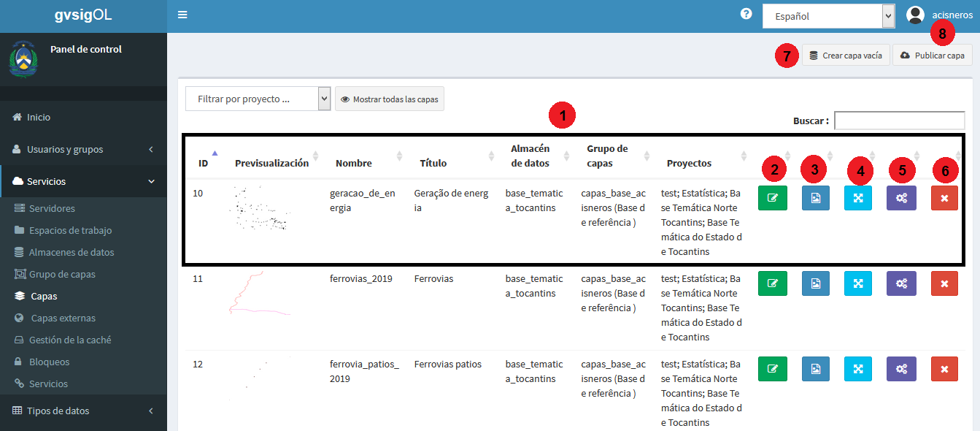Collapse the Servicios menu section
980x431 pixels.
tap(83, 181)
